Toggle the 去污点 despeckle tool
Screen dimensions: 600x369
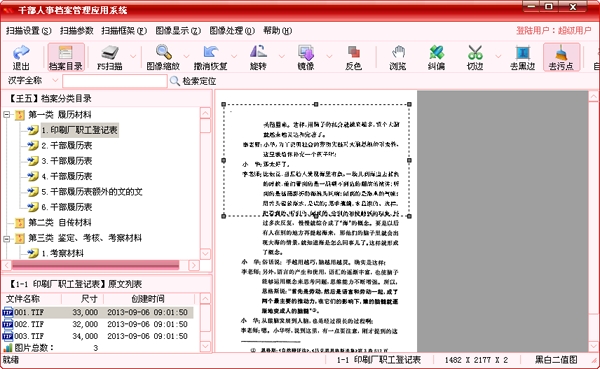pos(561,57)
